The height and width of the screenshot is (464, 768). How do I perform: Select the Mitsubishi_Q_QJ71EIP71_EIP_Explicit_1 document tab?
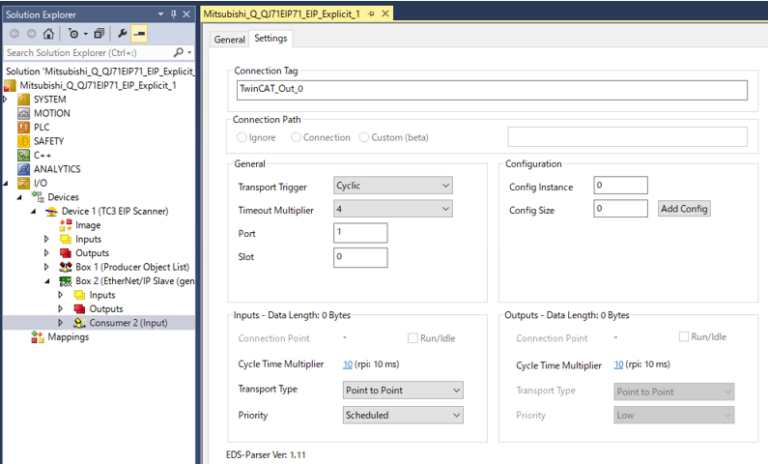click(285, 13)
